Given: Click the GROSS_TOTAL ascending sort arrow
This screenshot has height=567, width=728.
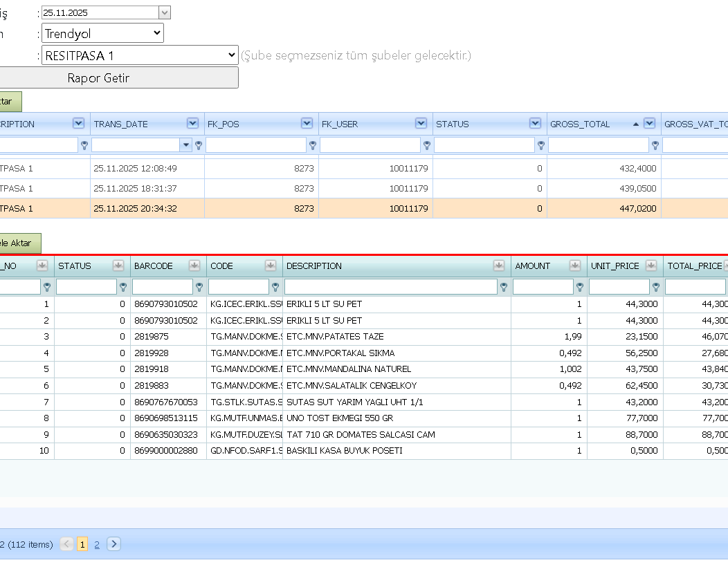Looking at the screenshot, I should [636, 124].
